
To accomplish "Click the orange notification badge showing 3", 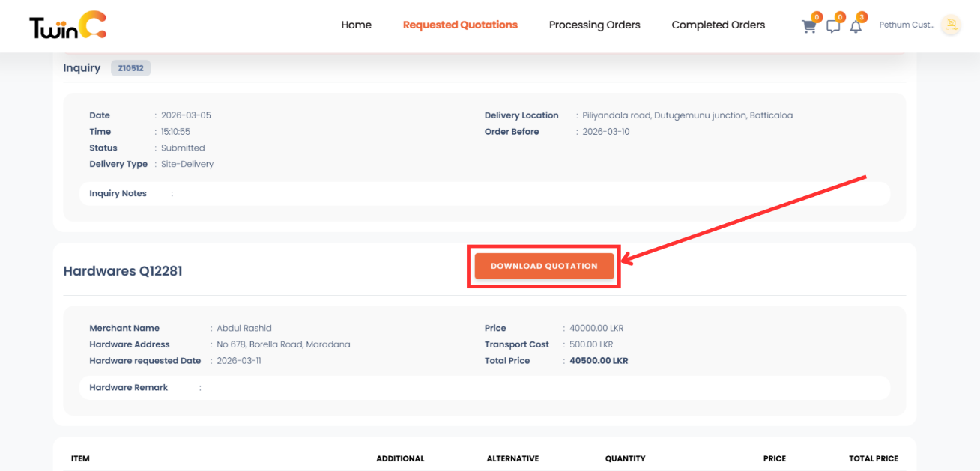I will pyautogui.click(x=862, y=16).
